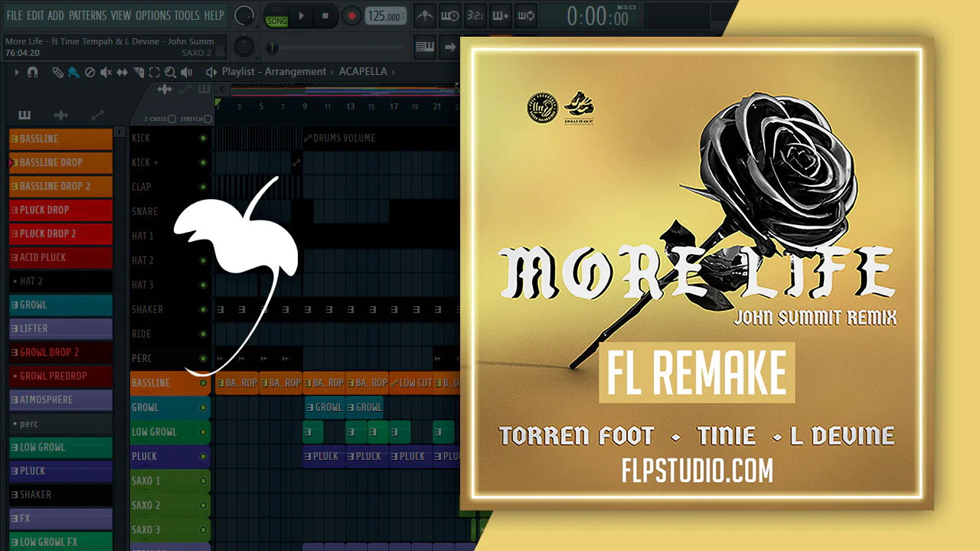Click the song position slider
This screenshot has width=980, height=551.
[x=337, y=48]
